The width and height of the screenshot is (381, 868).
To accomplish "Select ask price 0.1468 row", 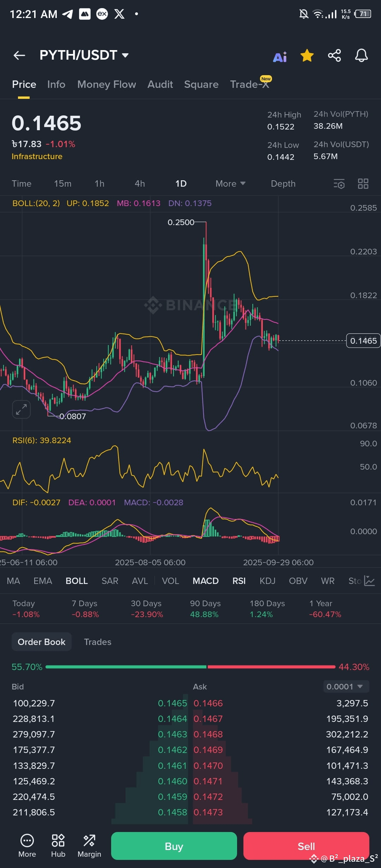I will coord(281,734).
